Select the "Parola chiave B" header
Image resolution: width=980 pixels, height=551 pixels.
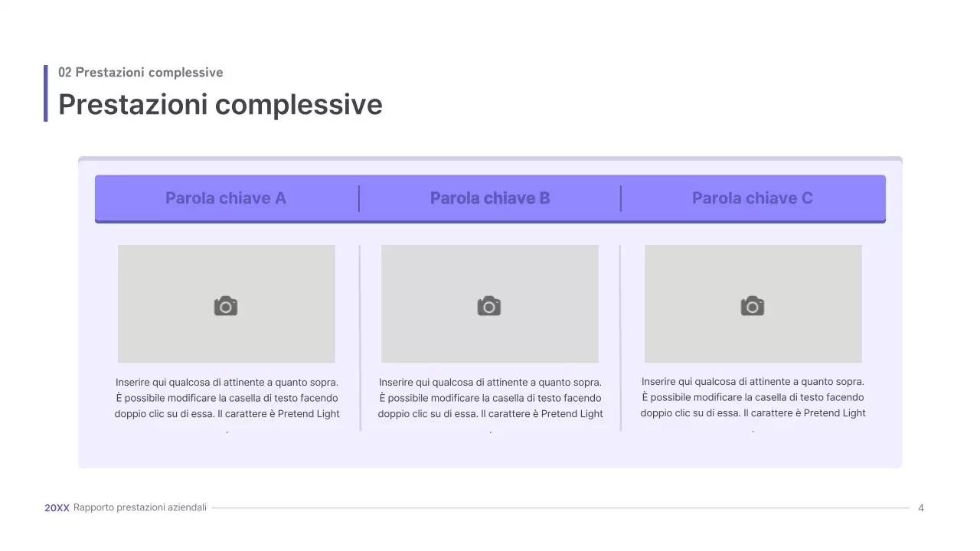pos(490,198)
